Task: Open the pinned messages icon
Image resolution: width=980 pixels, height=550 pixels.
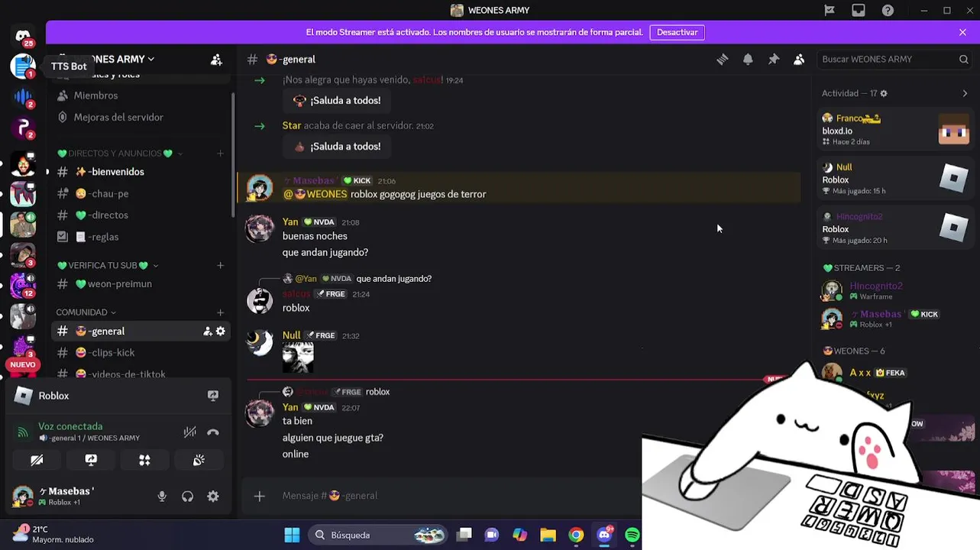Action: click(774, 60)
